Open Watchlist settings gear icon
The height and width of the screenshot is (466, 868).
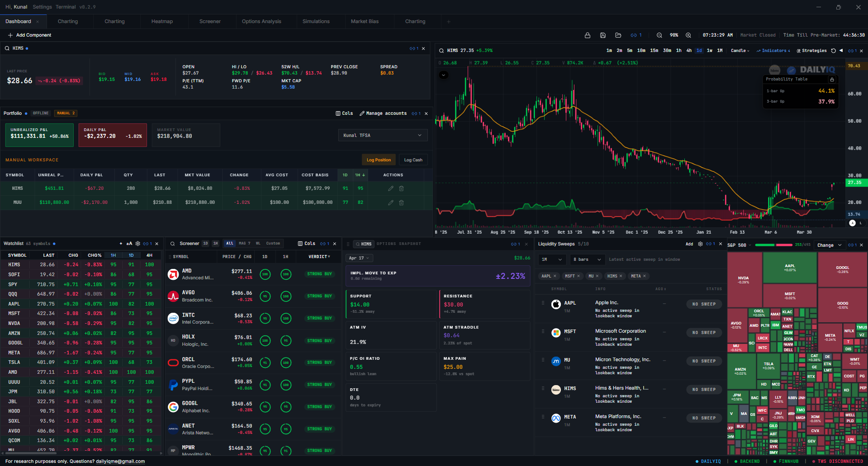coord(138,244)
